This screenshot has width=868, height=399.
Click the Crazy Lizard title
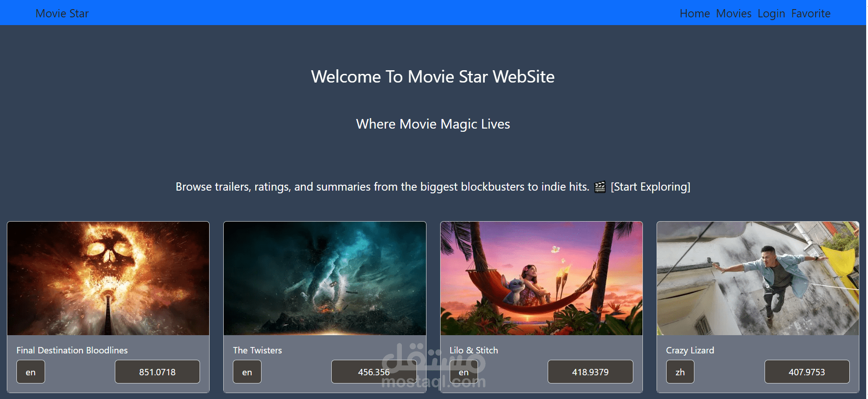(690, 350)
